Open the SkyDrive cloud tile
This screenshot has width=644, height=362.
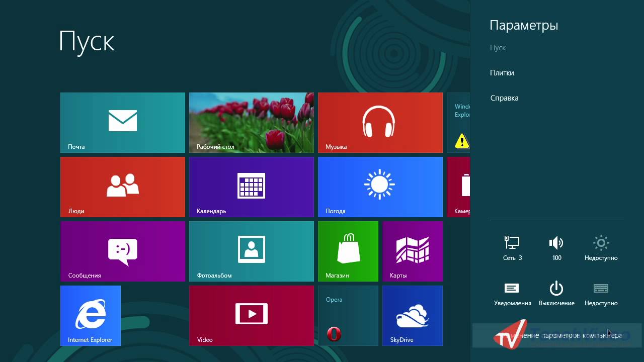pos(413,316)
